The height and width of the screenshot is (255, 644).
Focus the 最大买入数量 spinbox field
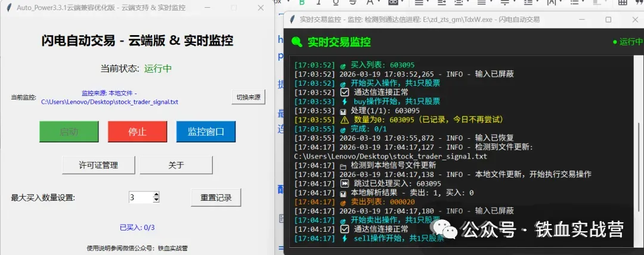coord(141,198)
